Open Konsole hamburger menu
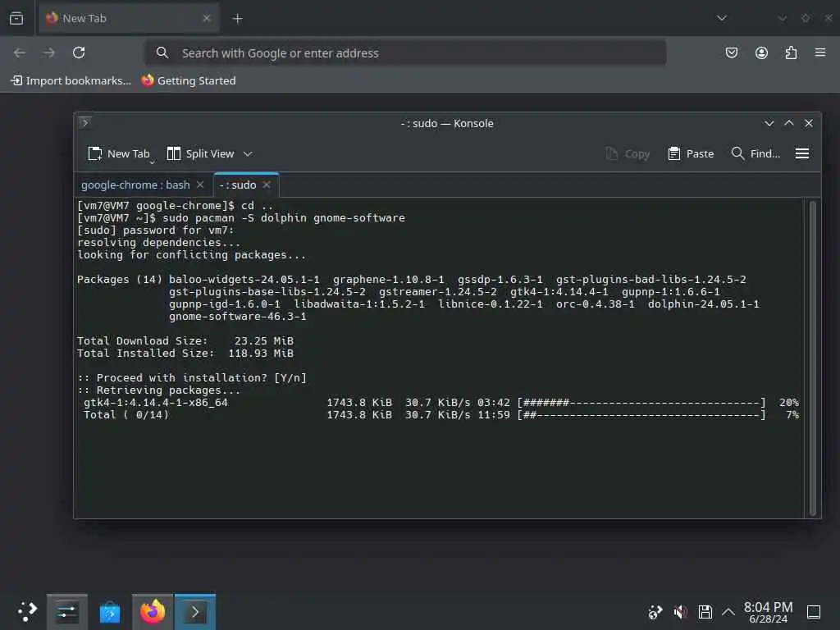Viewport: 840px width, 630px height. (x=802, y=153)
